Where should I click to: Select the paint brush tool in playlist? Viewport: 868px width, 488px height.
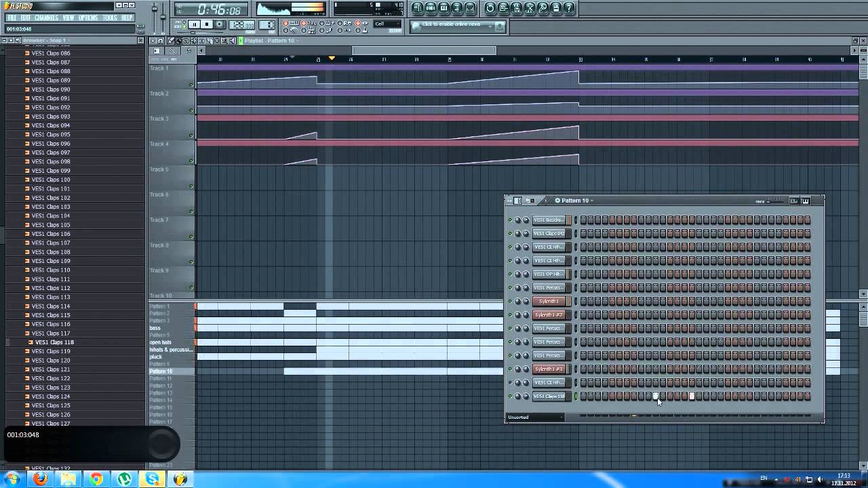tap(179, 41)
